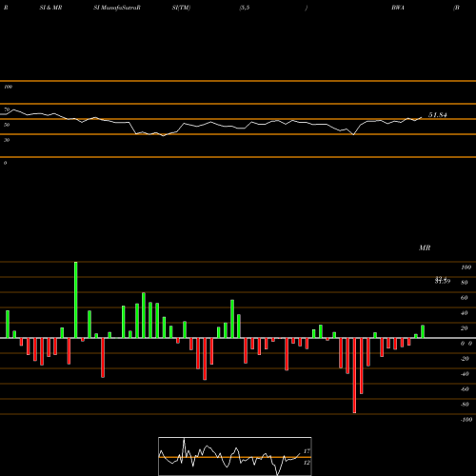
Task: Click the 'SI & MR' header label
Action: click(50, 8)
